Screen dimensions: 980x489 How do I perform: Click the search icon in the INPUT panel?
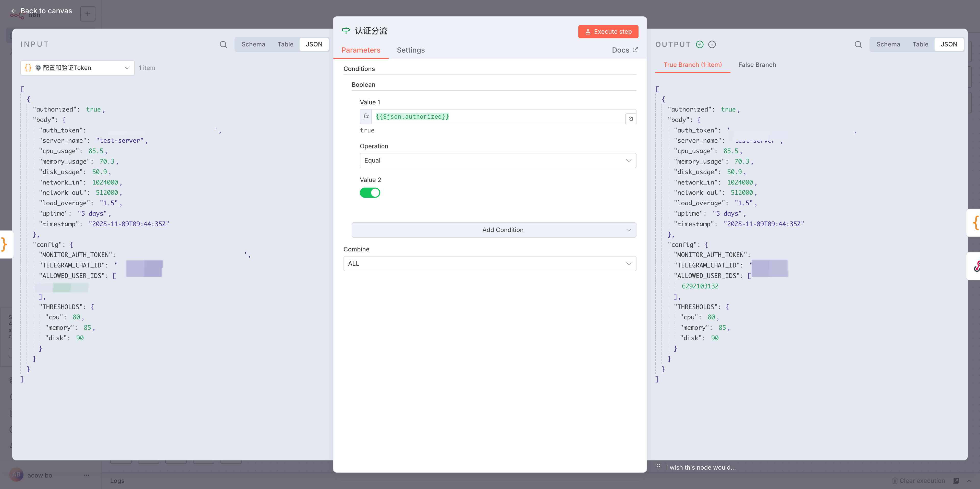click(x=223, y=44)
